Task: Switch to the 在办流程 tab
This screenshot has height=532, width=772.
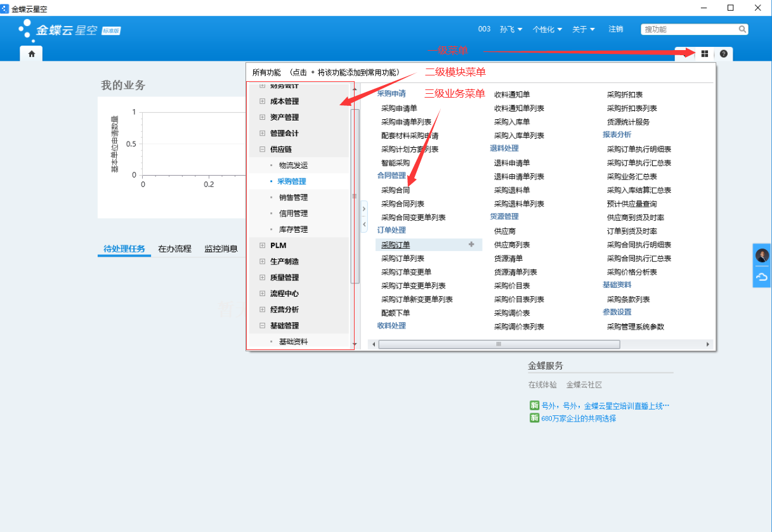Action: click(x=174, y=249)
